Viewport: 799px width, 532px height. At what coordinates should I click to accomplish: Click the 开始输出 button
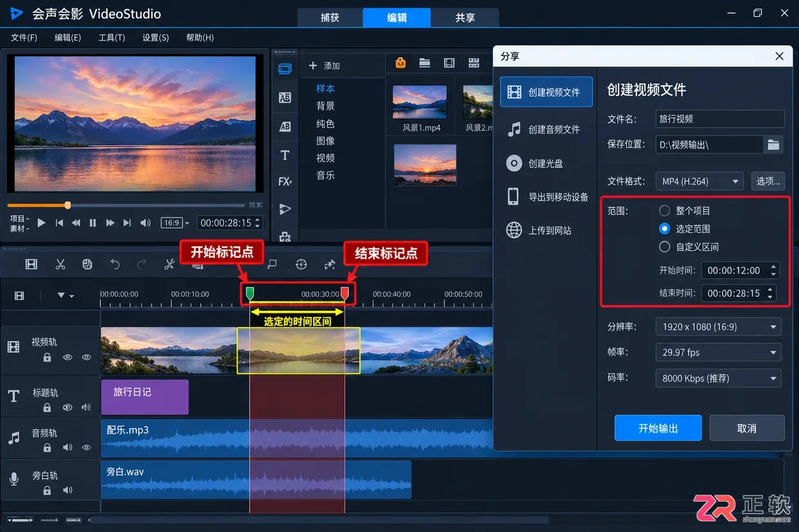point(658,428)
